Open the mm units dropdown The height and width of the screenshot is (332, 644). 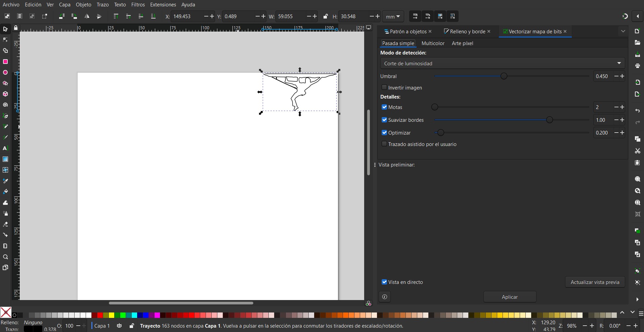(393, 16)
